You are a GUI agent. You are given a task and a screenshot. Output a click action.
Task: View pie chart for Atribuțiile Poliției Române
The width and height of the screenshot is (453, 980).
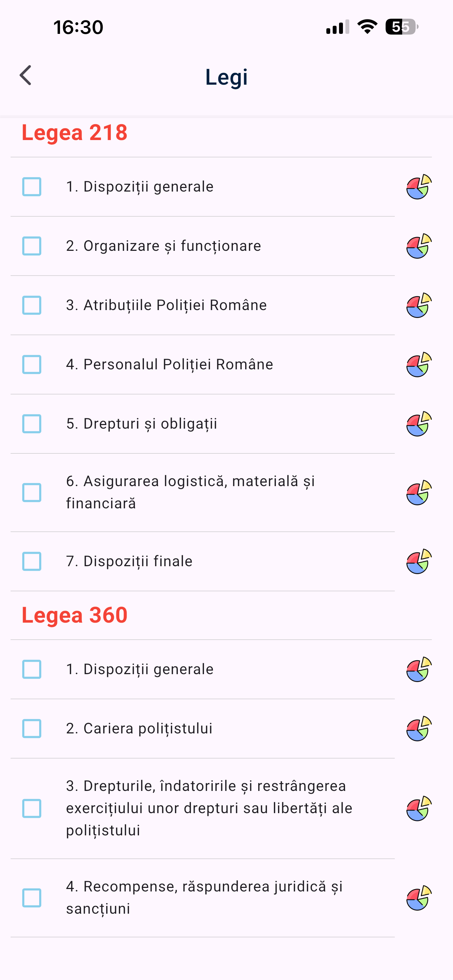(419, 306)
